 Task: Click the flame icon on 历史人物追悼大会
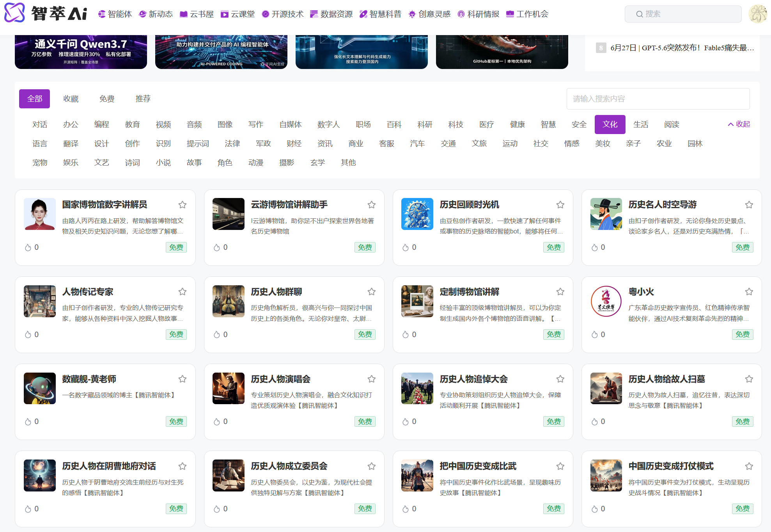pos(406,422)
